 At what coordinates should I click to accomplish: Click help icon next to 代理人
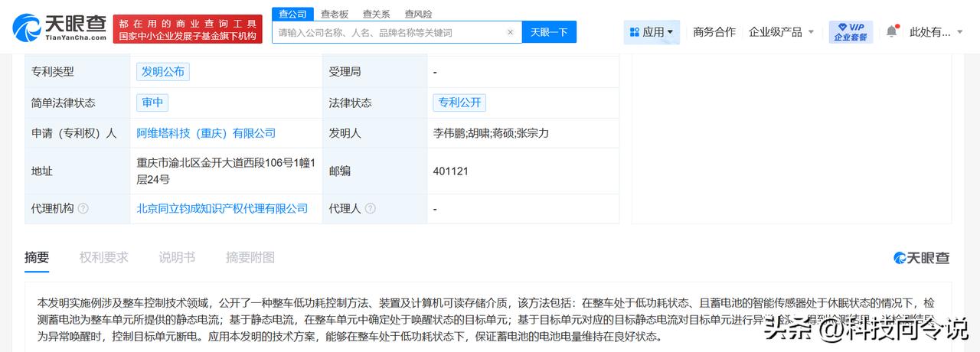(x=370, y=208)
